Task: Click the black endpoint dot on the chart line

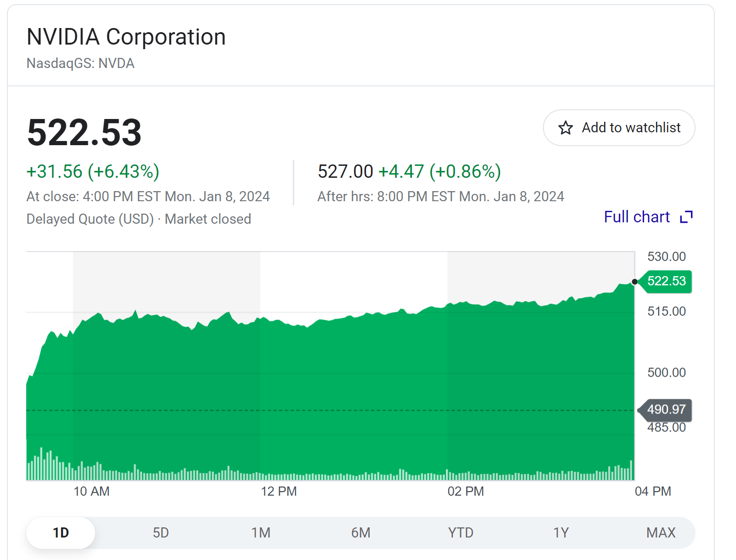Action: point(634,282)
